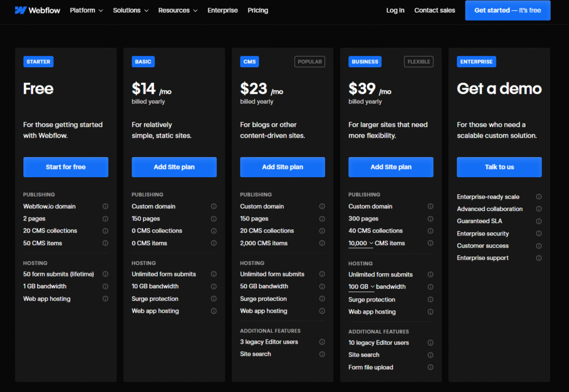Show info for 3 legacy Editor users
The width and height of the screenshot is (569, 392).
tap(322, 342)
